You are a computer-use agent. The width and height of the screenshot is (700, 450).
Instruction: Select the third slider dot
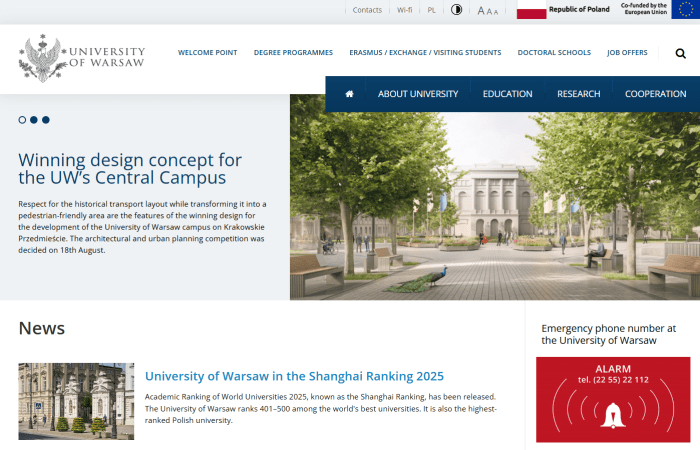click(46, 120)
